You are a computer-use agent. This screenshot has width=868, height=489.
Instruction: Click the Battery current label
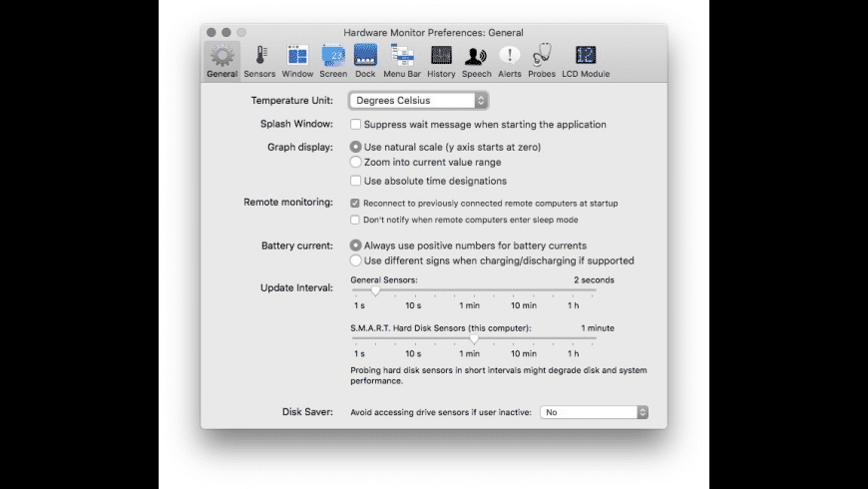click(x=297, y=245)
